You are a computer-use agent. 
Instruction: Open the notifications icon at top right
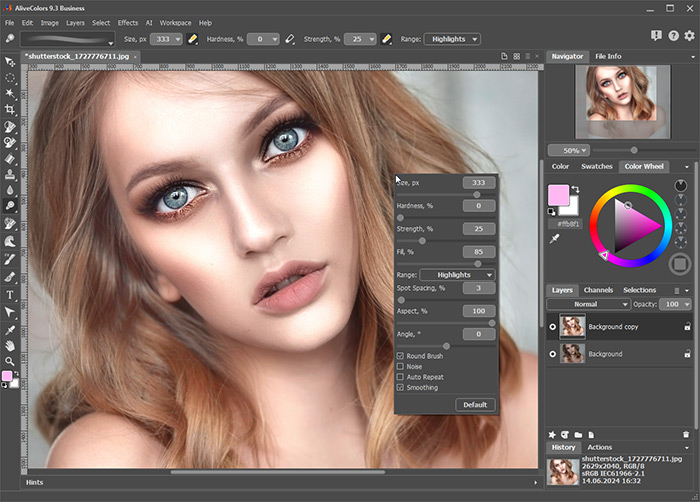pyautogui.click(x=656, y=36)
